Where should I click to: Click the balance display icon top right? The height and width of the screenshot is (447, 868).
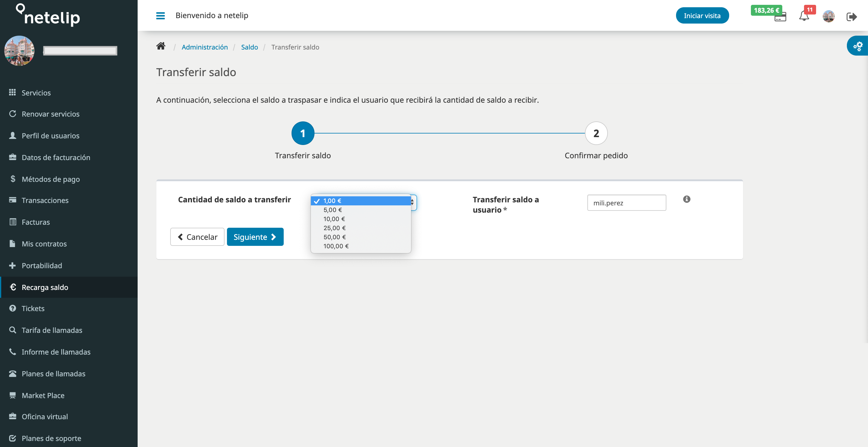point(767,15)
